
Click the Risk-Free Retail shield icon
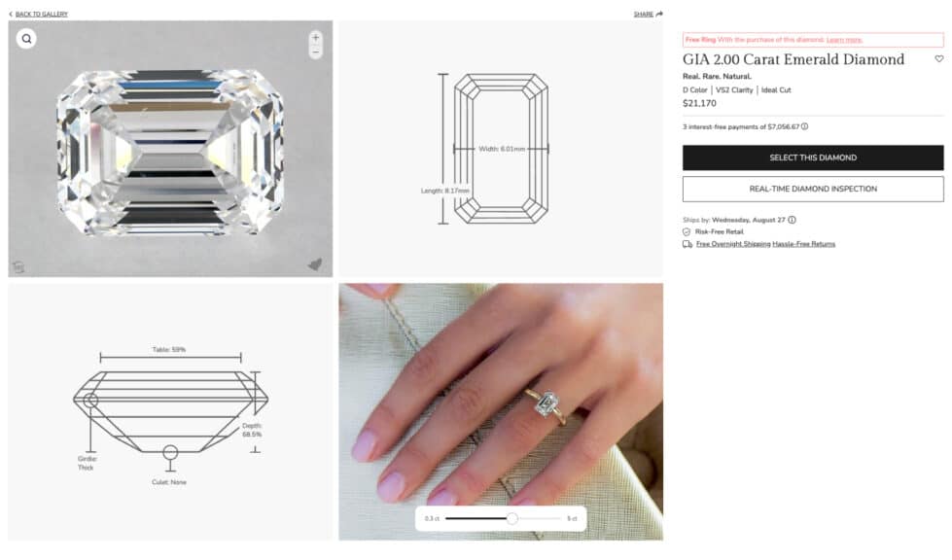pos(687,231)
